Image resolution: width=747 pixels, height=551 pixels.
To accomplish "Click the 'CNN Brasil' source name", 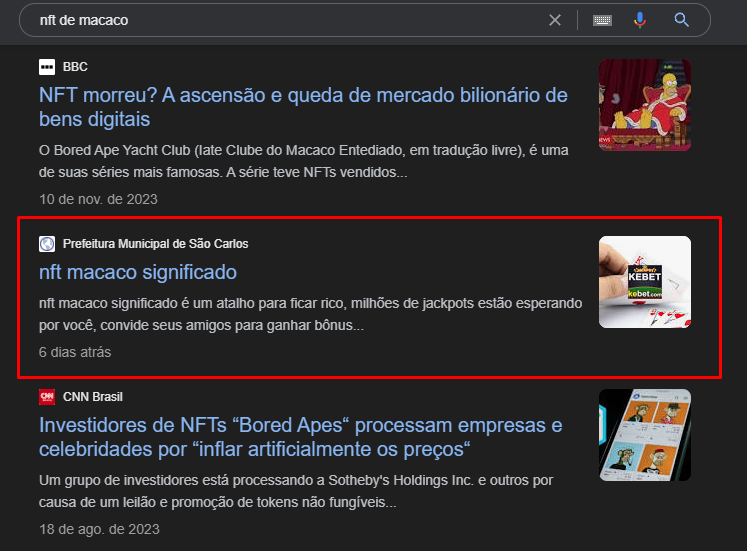I will (x=93, y=397).
